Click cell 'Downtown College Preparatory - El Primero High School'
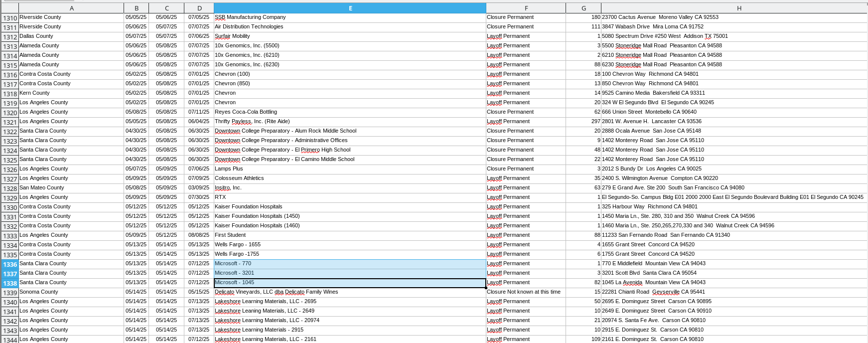 pos(350,150)
